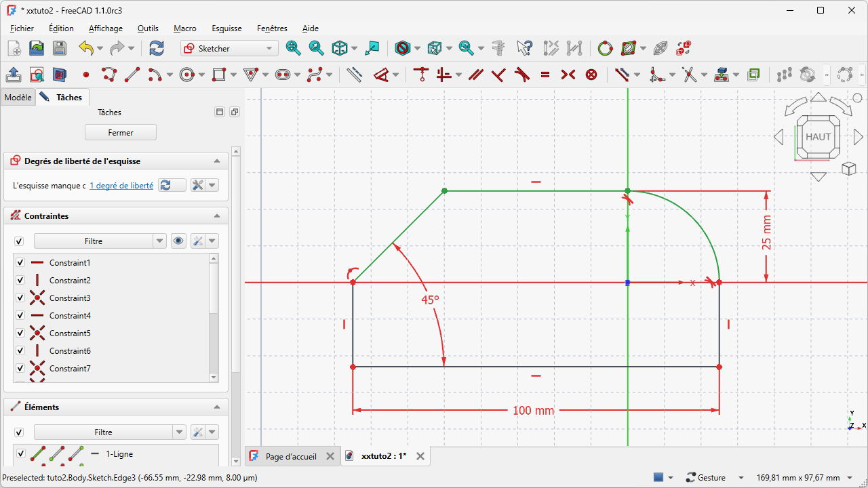Click the fit all view icon
868x488 pixels.
coord(293,48)
